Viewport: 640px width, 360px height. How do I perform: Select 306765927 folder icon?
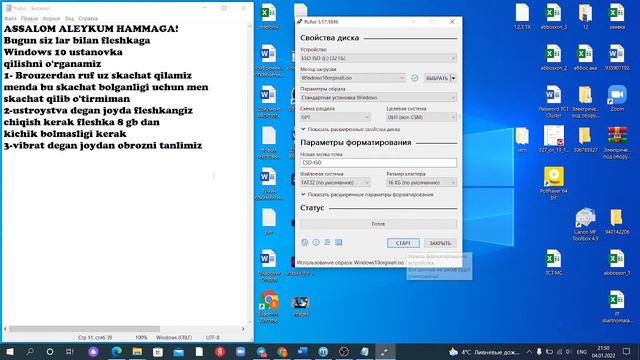click(585, 140)
